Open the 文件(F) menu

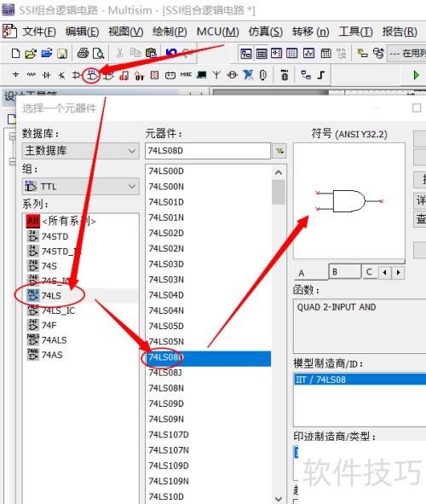pyautogui.click(x=39, y=32)
